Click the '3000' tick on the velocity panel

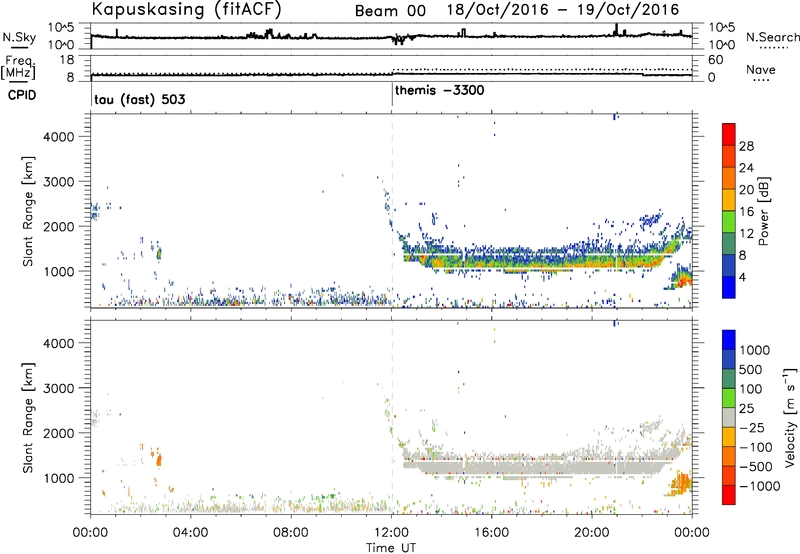(59, 388)
